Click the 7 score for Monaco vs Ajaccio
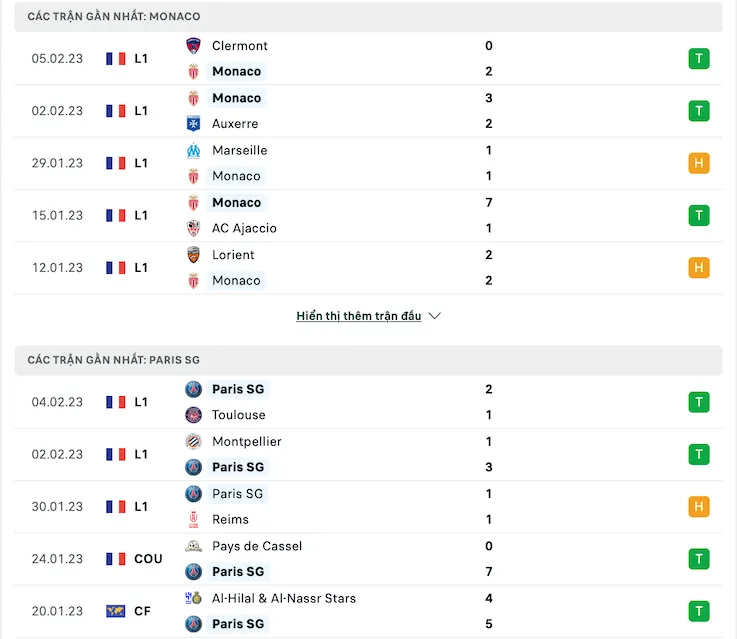The width and height of the screenshot is (737, 639). point(488,203)
